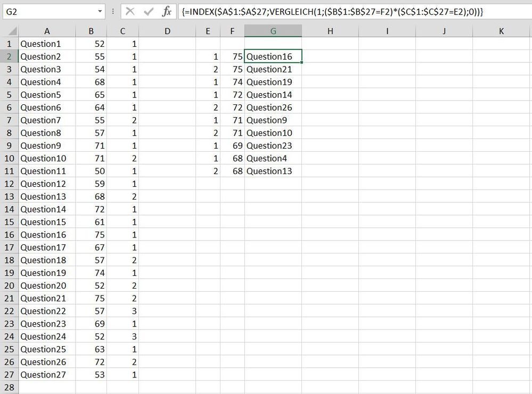Select column A header

click(47, 31)
